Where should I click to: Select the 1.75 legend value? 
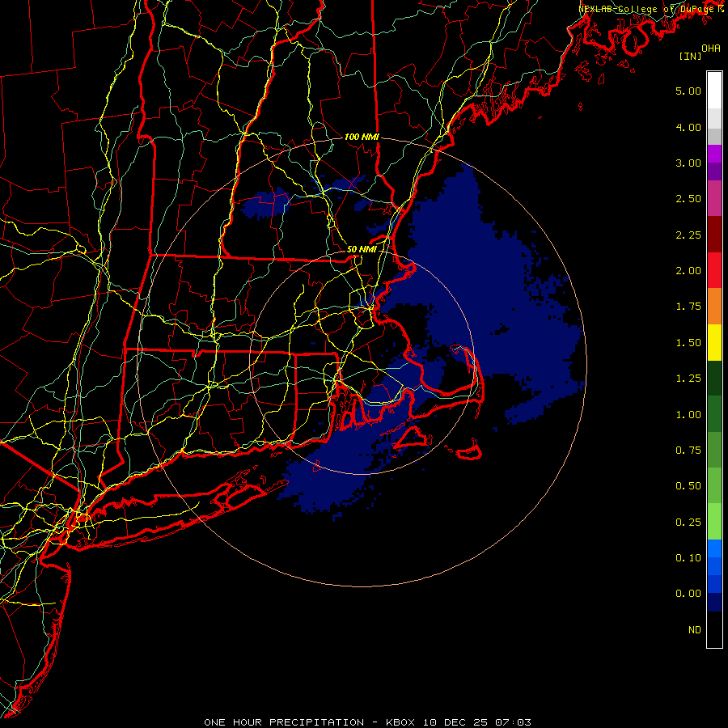click(688, 307)
